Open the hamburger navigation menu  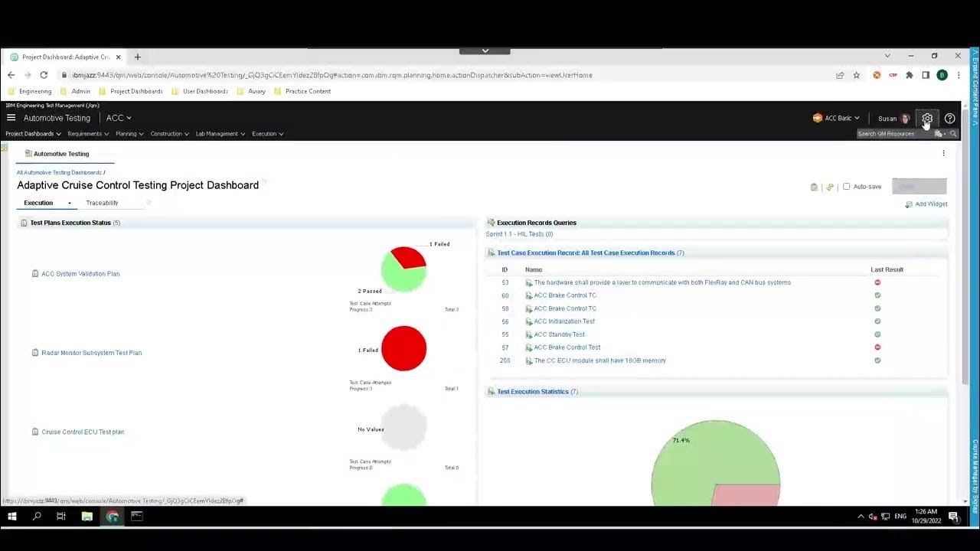point(11,118)
